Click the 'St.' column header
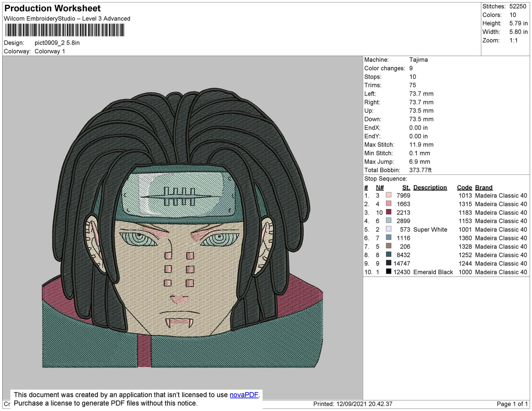This screenshot has width=532, height=411. tap(406, 187)
